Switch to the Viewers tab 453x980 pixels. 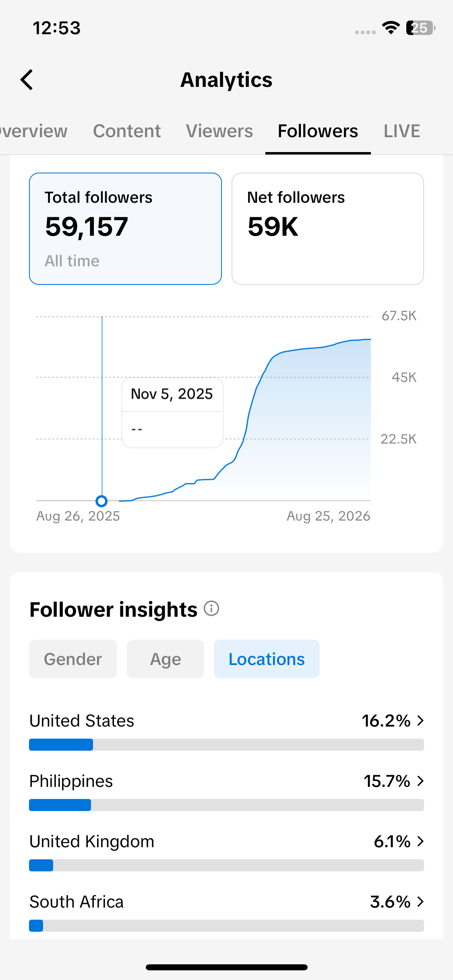[x=219, y=131]
